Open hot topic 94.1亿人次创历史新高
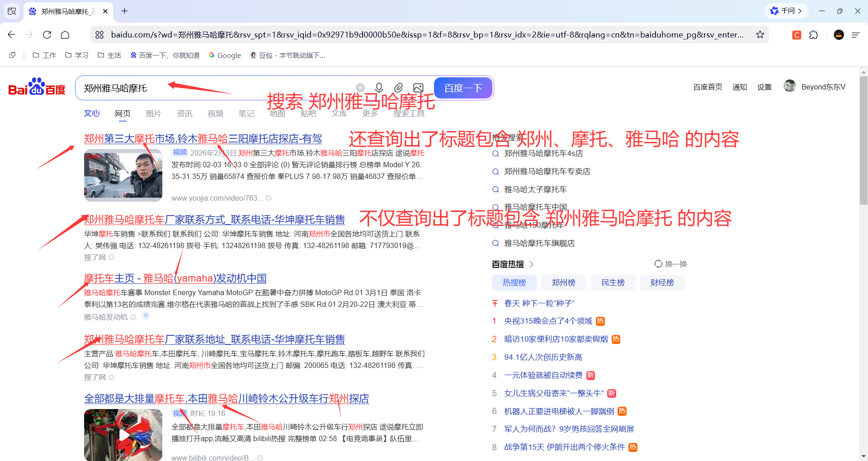Screen dimensions: 868x461 click(543, 358)
